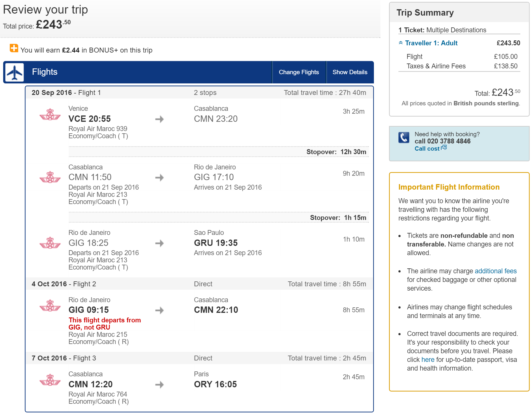Click the arrow between VCE and CMN
Screen dimensions: 532x415
[x=159, y=119]
